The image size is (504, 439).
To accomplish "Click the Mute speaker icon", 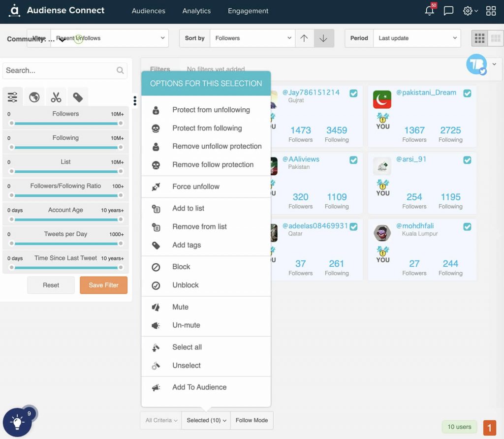I will click(x=156, y=307).
